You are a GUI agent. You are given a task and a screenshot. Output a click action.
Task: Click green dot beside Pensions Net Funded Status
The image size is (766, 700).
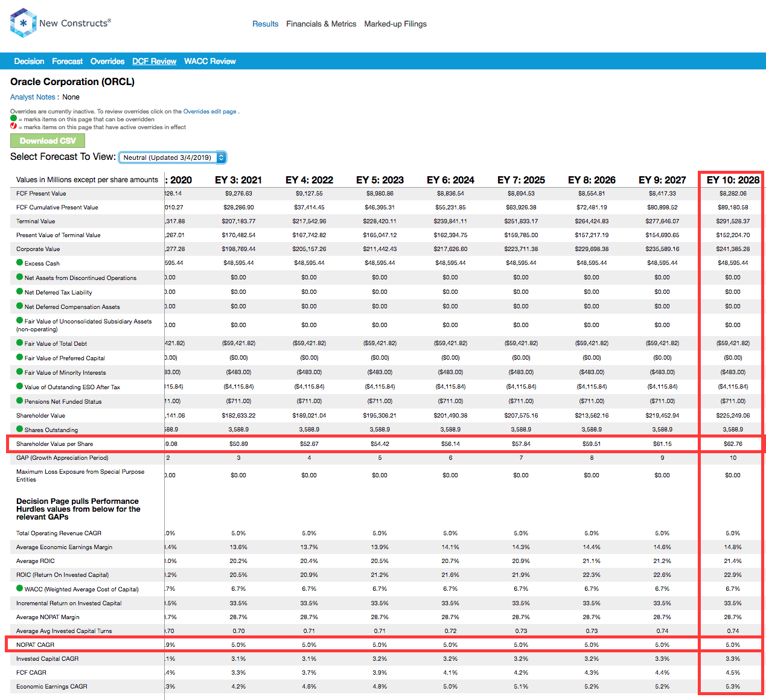click(x=20, y=401)
